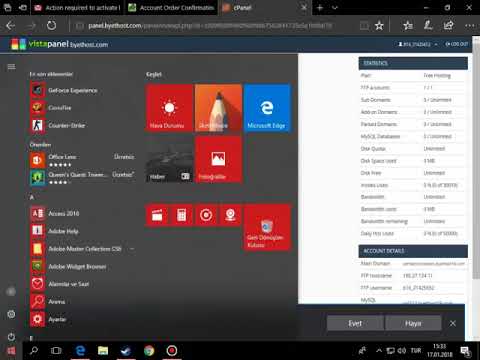Click the Evet button
Viewport: 480px width, 360px height.
(x=355, y=323)
